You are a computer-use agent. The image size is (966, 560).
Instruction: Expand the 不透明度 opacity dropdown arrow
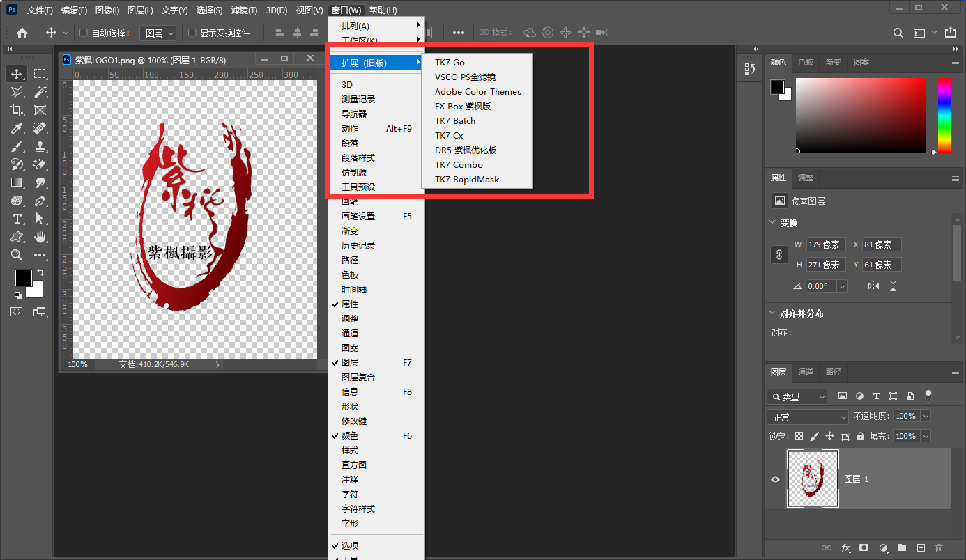coord(926,416)
